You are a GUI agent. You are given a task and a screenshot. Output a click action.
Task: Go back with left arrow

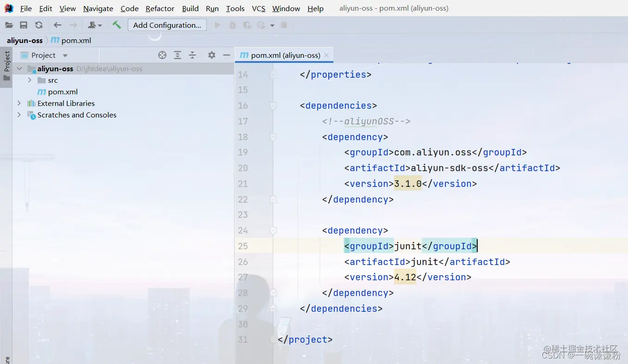[x=57, y=25]
